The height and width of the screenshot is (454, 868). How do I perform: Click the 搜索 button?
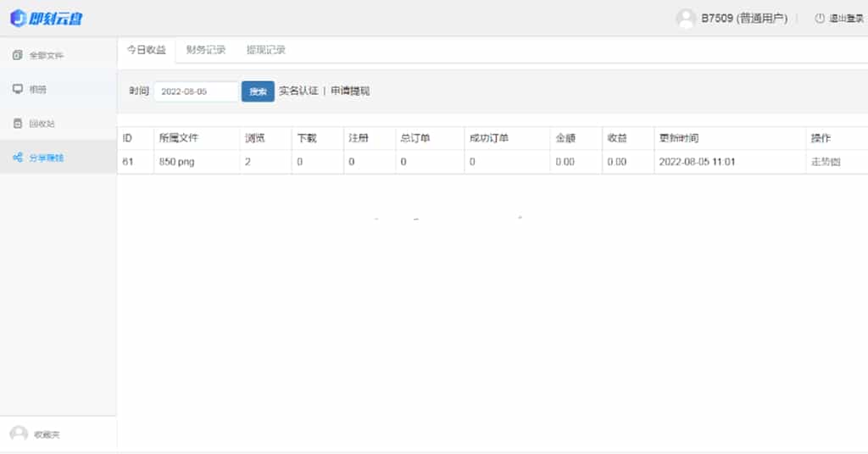click(258, 91)
